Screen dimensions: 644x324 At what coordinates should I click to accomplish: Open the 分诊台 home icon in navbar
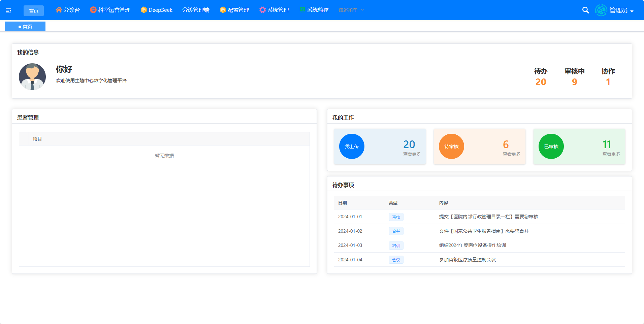[59, 10]
